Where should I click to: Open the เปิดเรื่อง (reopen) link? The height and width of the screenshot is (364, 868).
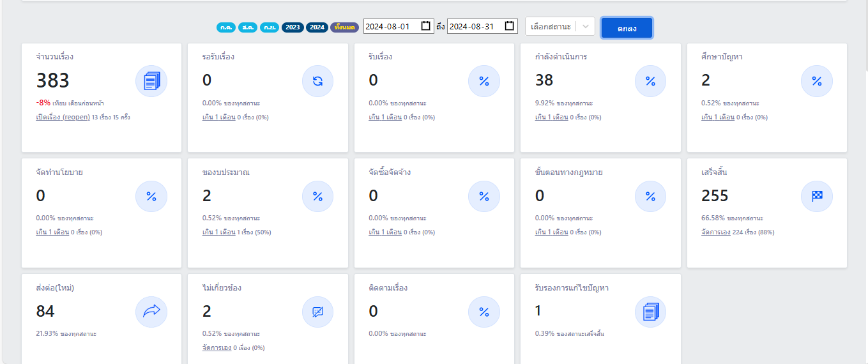63,118
